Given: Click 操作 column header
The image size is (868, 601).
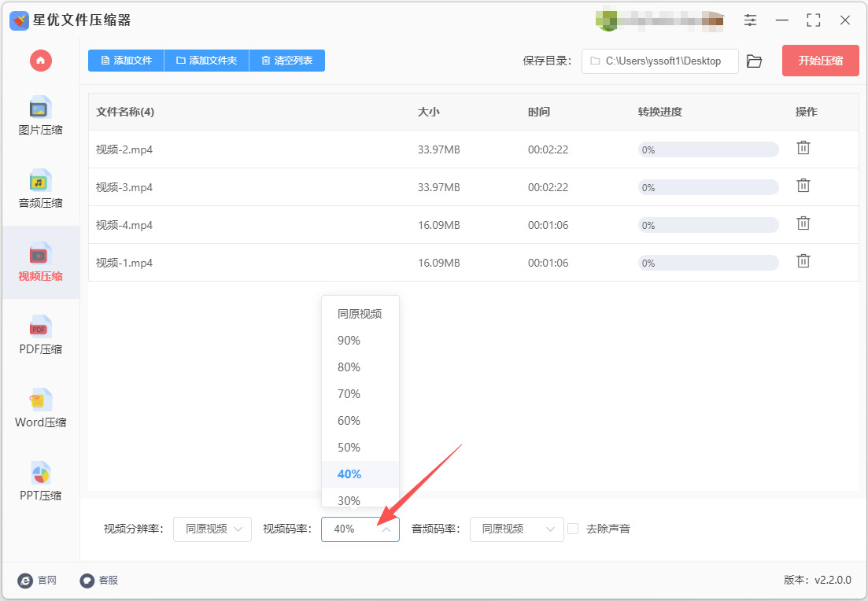Looking at the screenshot, I should (806, 112).
